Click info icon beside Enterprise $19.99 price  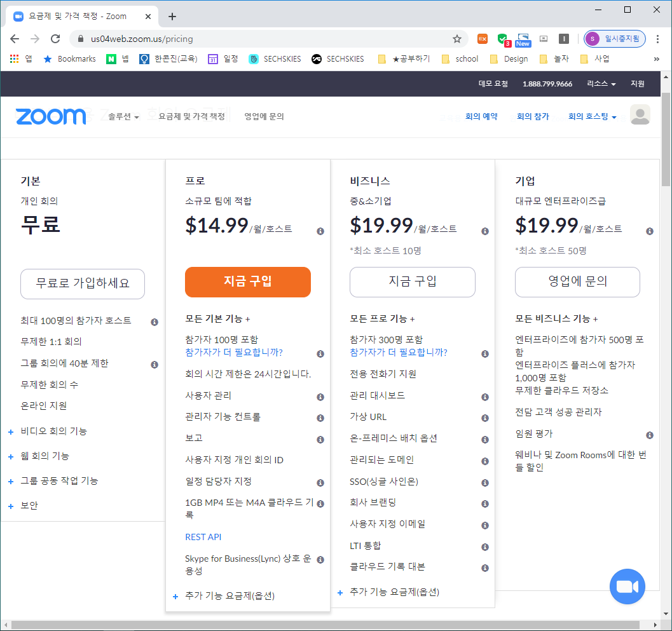tap(650, 231)
